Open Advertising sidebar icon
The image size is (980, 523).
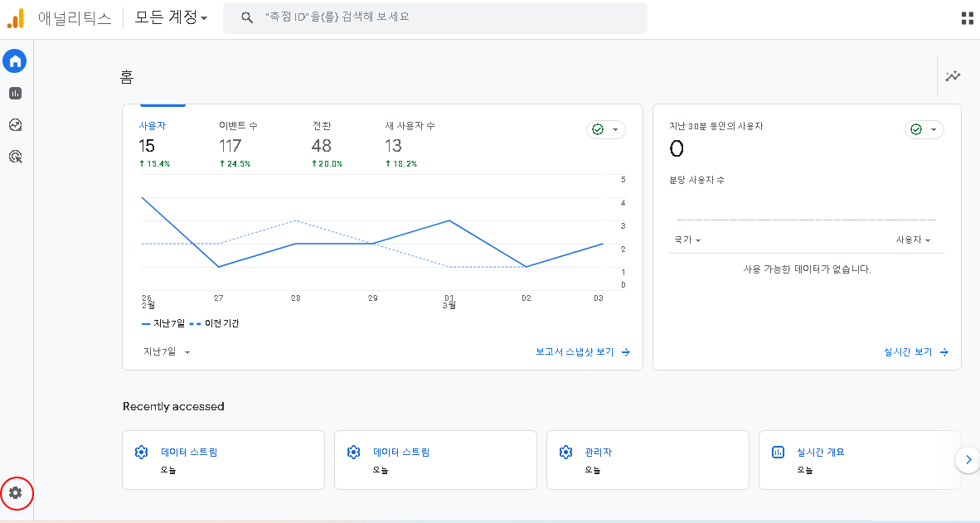point(15,157)
